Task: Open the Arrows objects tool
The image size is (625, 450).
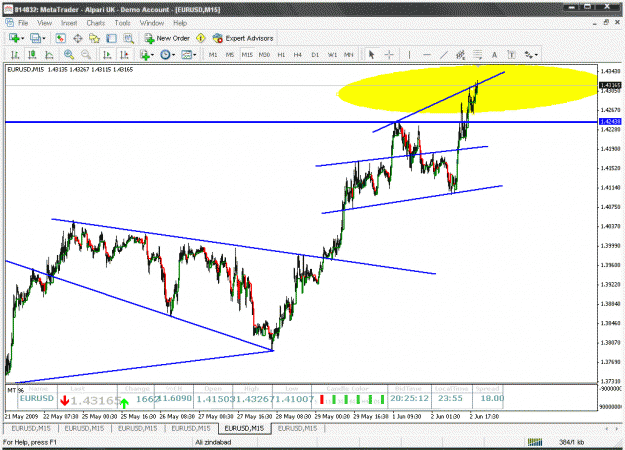Action: 529,55
